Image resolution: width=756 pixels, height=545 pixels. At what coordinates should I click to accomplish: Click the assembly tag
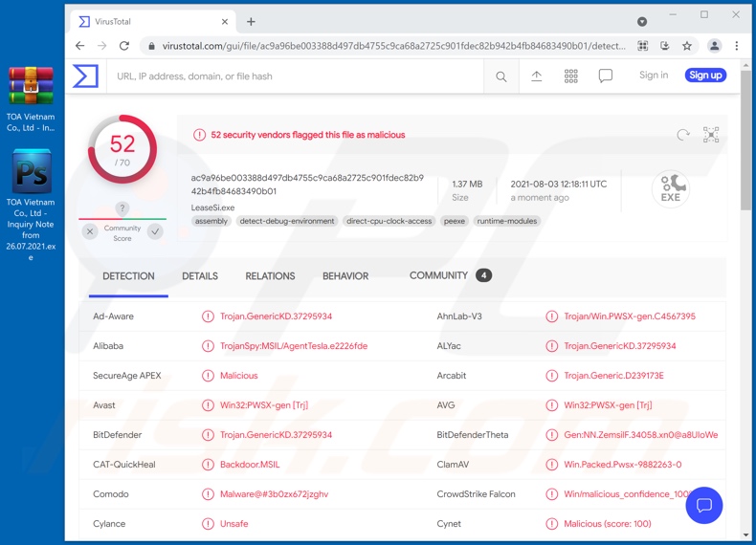[211, 221]
